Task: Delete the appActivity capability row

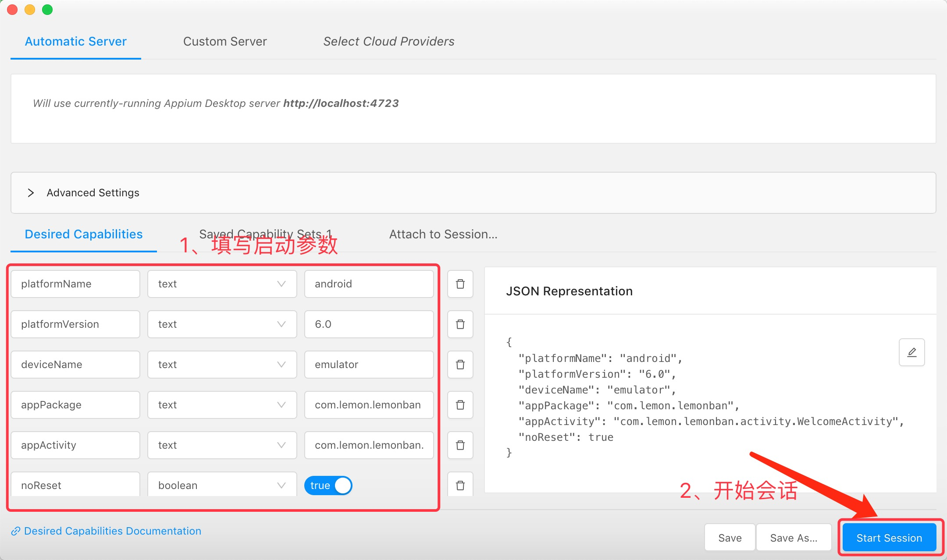Action: point(460,445)
